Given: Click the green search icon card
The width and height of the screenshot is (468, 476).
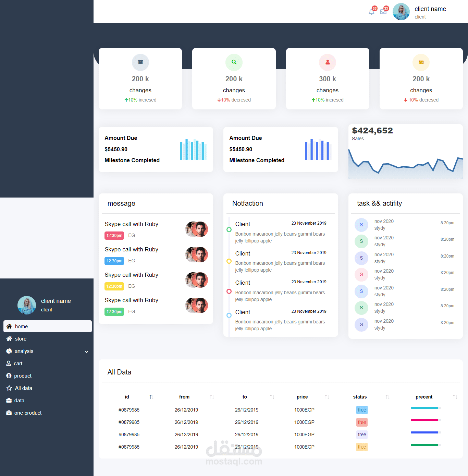Looking at the screenshot, I should [x=234, y=62].
